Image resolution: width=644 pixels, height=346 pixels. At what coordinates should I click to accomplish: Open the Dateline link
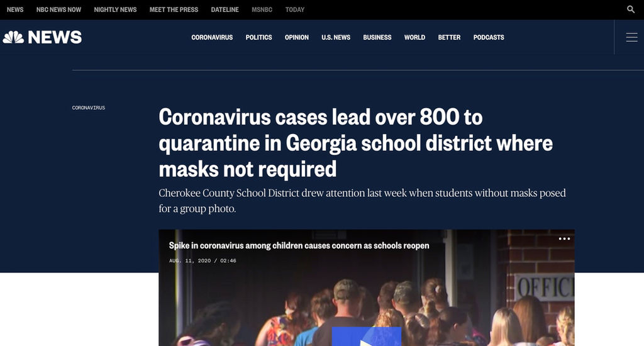(x=225, y=9)
